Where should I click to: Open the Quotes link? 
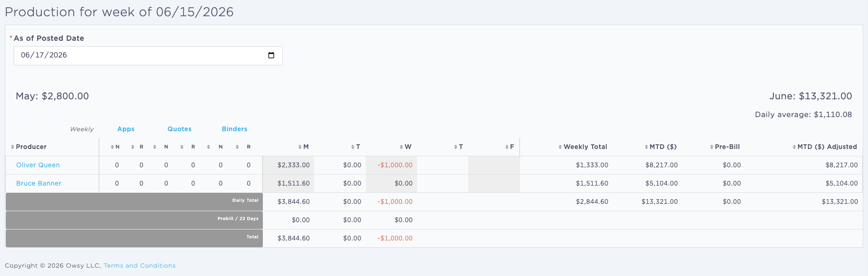click(x=179, y=129)
